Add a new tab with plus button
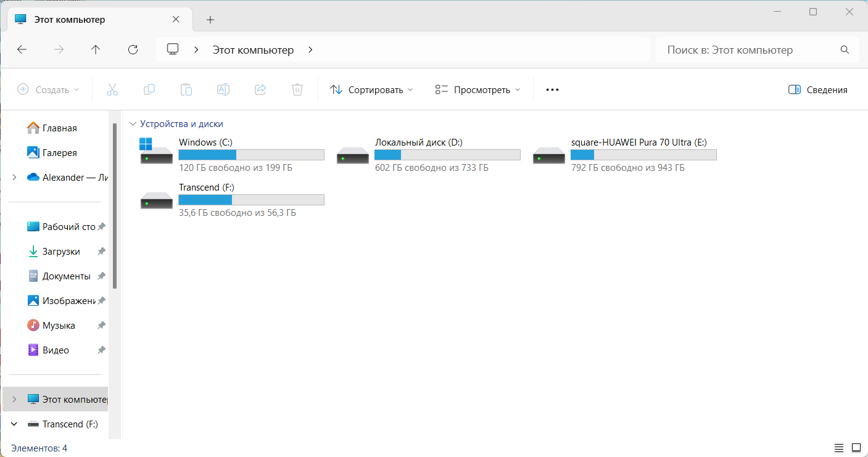The width and height of the screenshot is (868, 457). click(210, 20)
